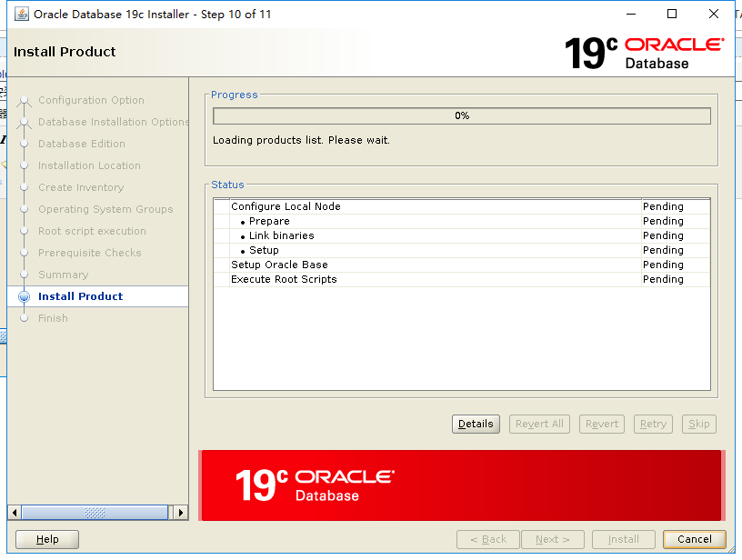Image resolution: width=742 pixels, height=560 pixels.
Task: Select the Installation Location step
Action: [x=89, y=165]
